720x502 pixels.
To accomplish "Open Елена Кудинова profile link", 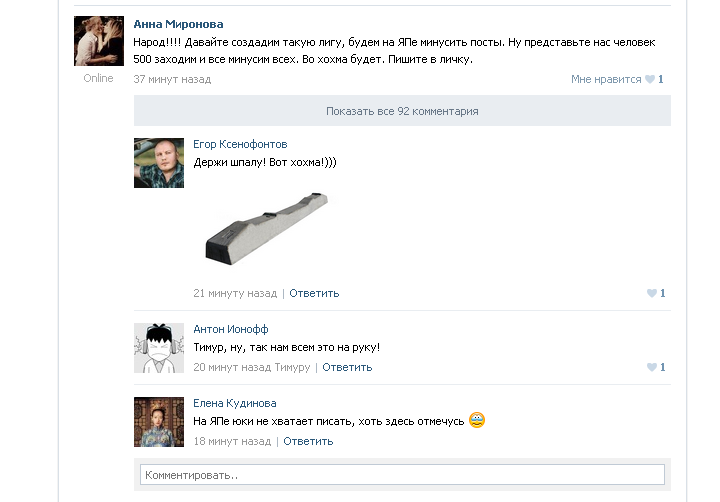I will click(235, 403).
